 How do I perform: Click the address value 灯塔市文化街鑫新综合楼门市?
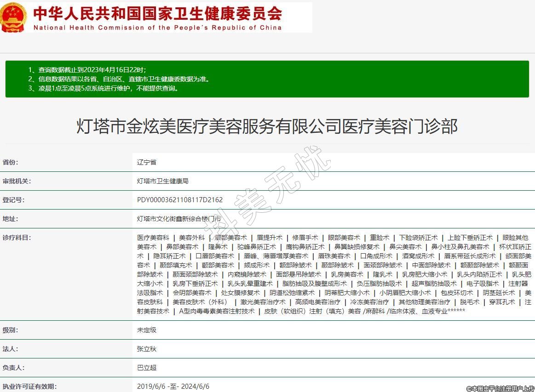point(179,219)
